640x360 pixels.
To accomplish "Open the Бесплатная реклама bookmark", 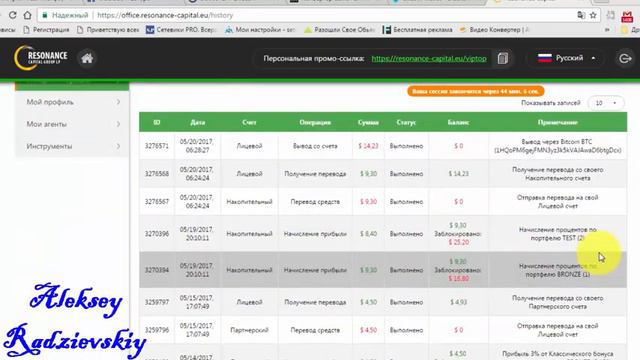I will tap(418, 29).
